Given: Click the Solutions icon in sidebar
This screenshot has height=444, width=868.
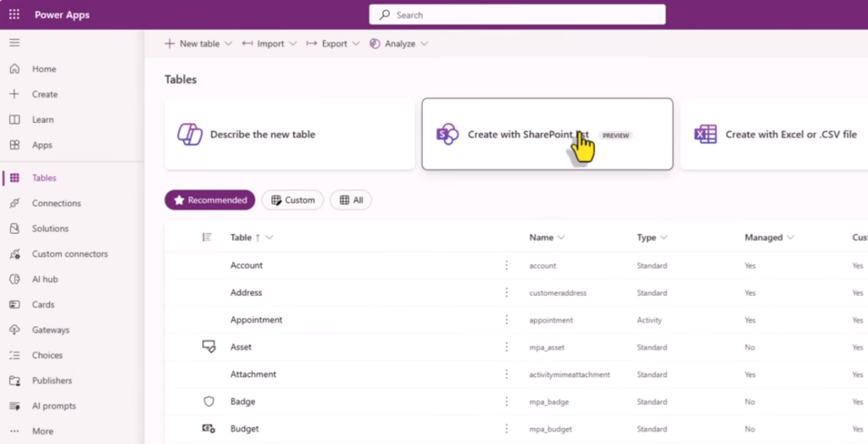Looking at the screenshot, I should (x=14, y=229).
